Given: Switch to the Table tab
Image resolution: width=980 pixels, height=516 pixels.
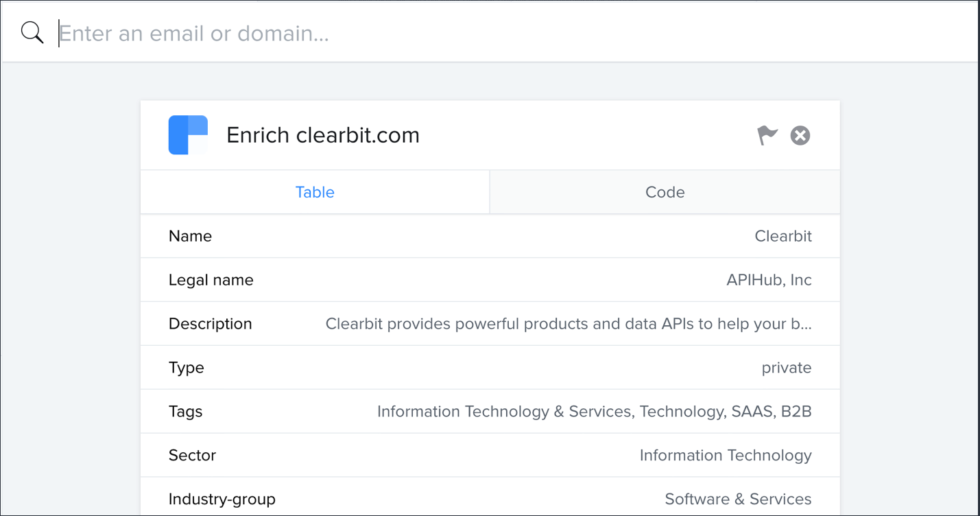Looking at the screenshot, I should (x=315, y=192).
